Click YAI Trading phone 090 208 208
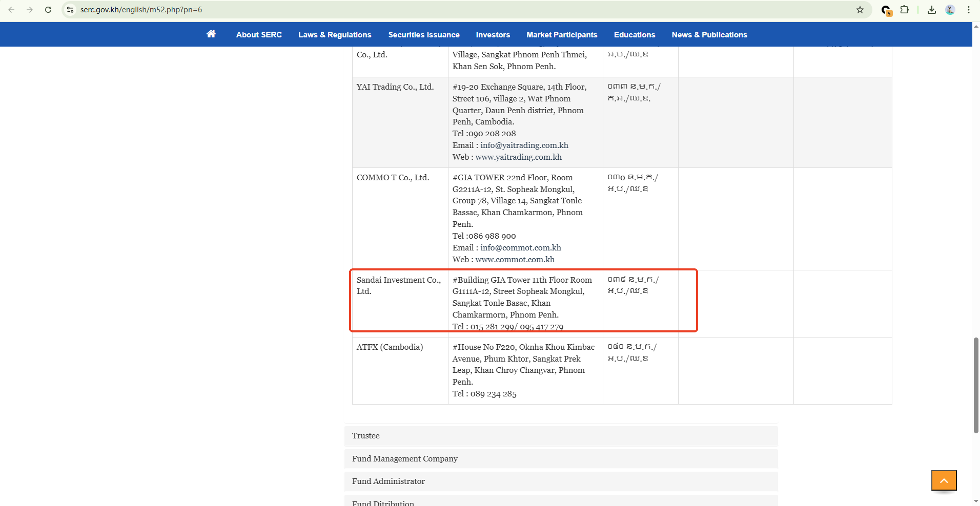This screenshot has height=506, width=980. pyautogui.click(x=492, y=134)
